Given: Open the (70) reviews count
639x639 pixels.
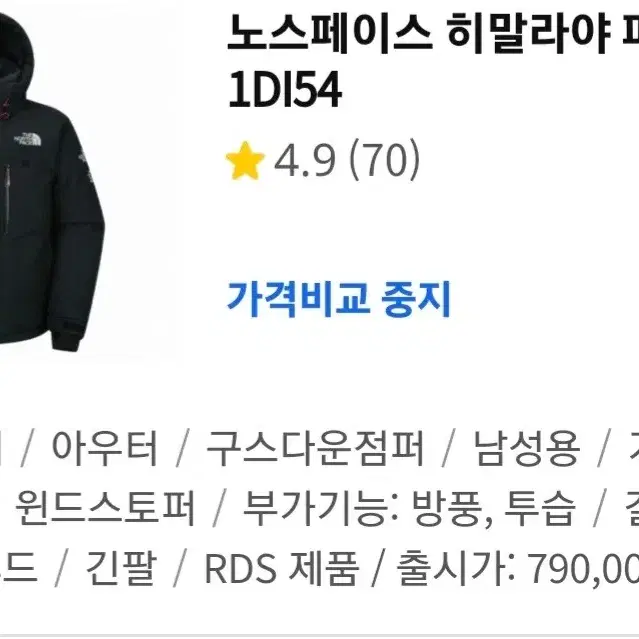Looking at the screenshot, I should (x=384, y=161).
